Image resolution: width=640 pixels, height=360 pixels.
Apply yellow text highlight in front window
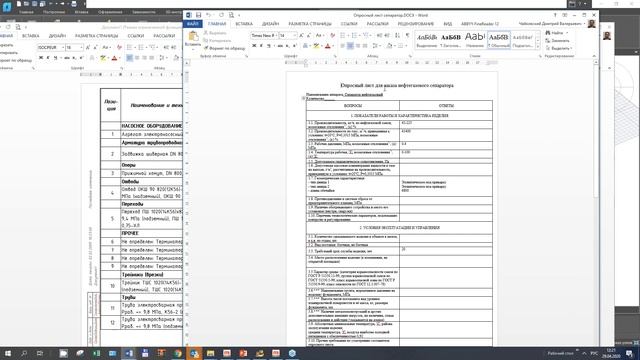click(316, 46)
